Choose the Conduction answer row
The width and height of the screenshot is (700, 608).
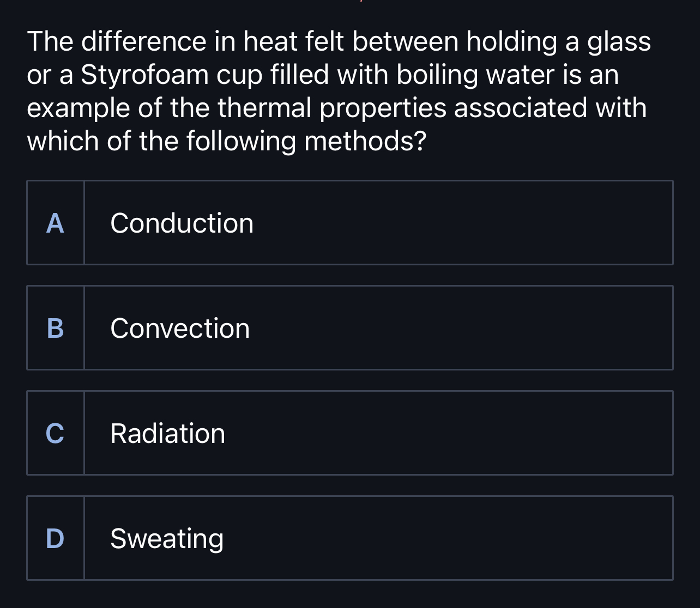tap(349, 222)
